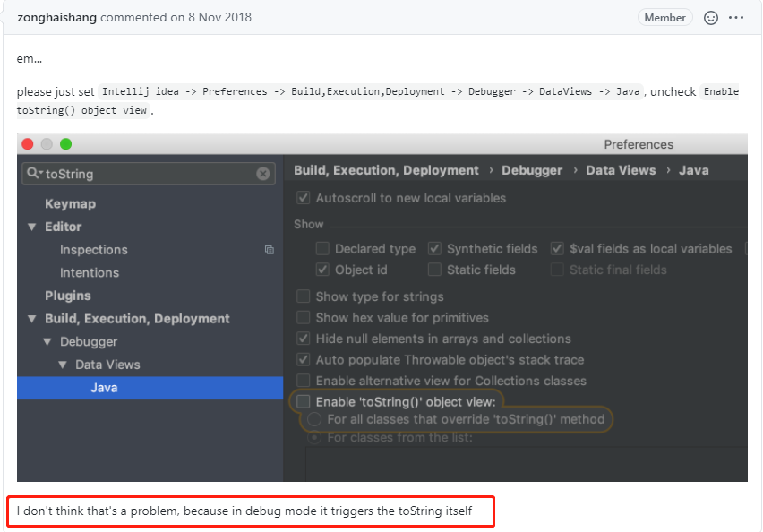The image size is (763, 532).
Task: Click green maximize window button
Action: click(65, 144)
